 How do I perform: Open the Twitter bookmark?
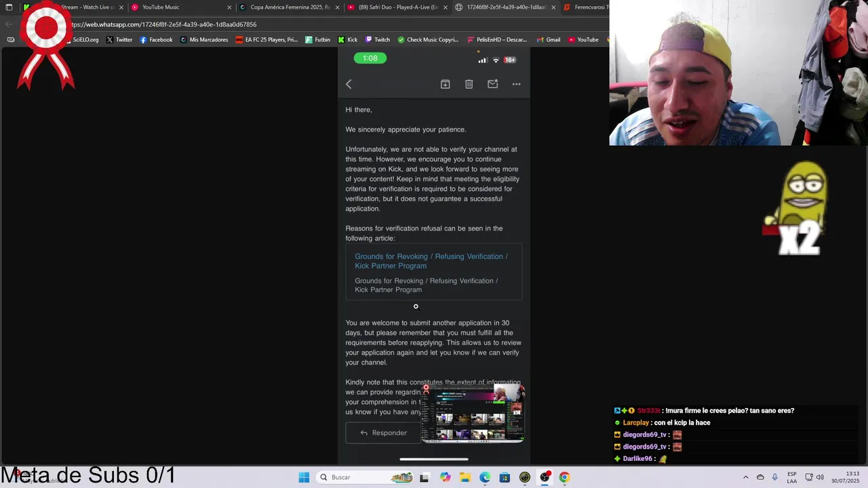119,40
